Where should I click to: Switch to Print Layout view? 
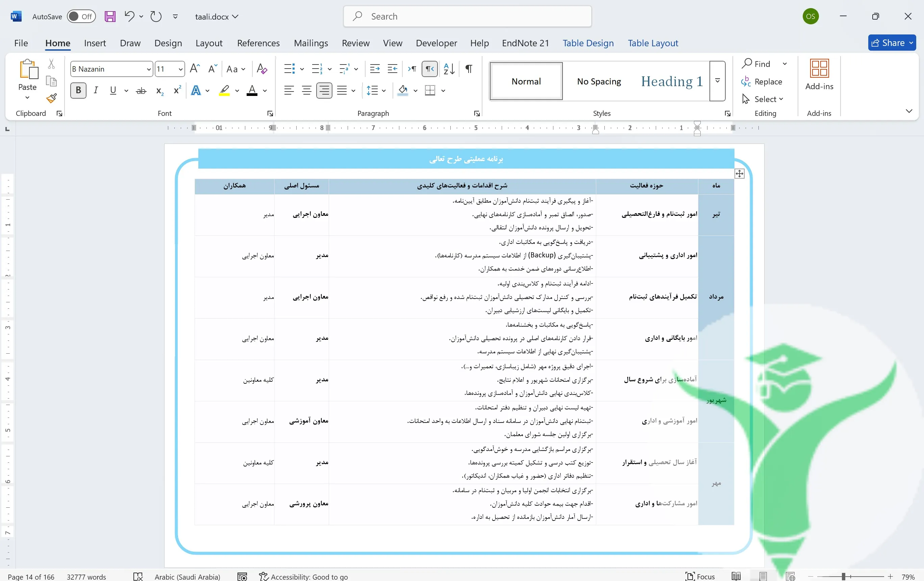(x=763, y=576)
